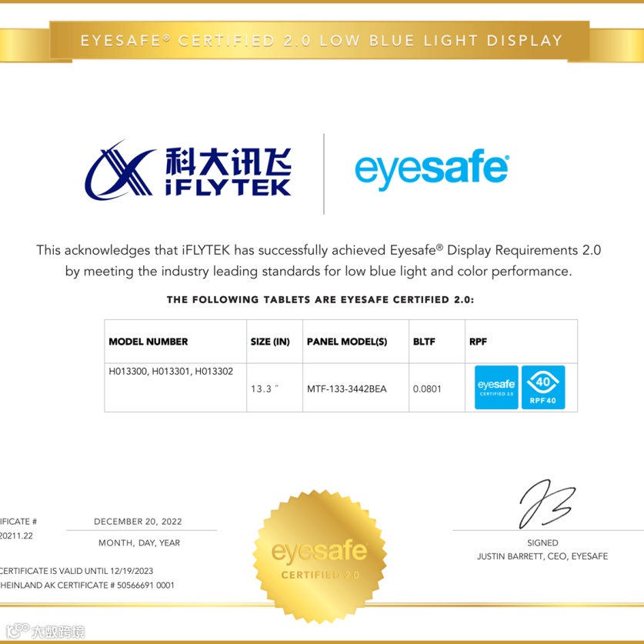Image resolution: width=644 pixels, height=644 pixels.
Task: Click JUSTIN BARRETT, CEO, EYESAFE text
Action: coord(542,556)
